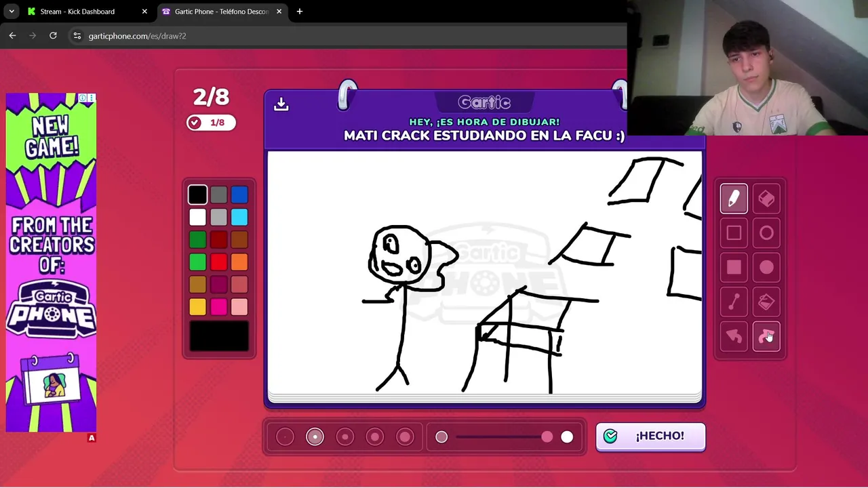Pick the bright green color swatch
This screenshot has height=488, width=868.
[197, 262]
